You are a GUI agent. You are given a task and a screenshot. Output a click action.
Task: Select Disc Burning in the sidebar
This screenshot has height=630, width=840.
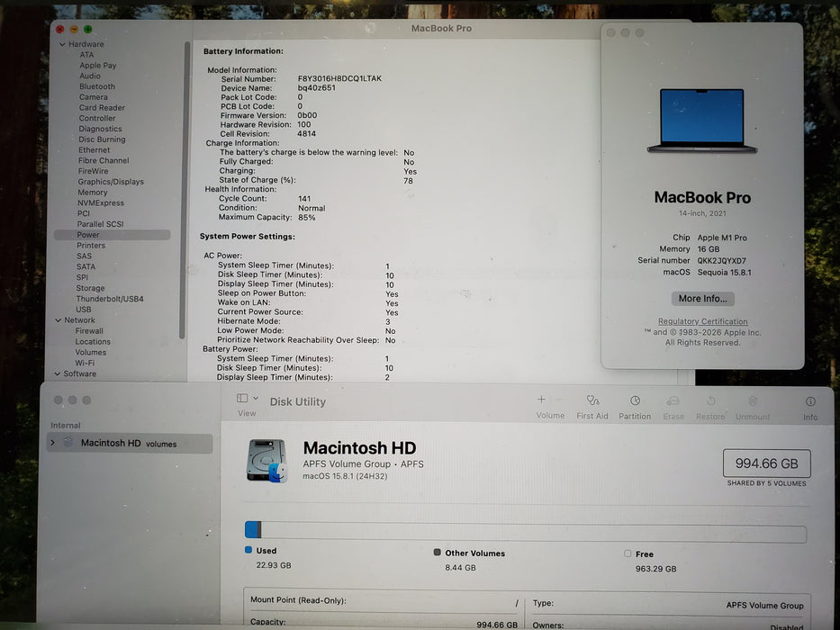click(102, 139)
